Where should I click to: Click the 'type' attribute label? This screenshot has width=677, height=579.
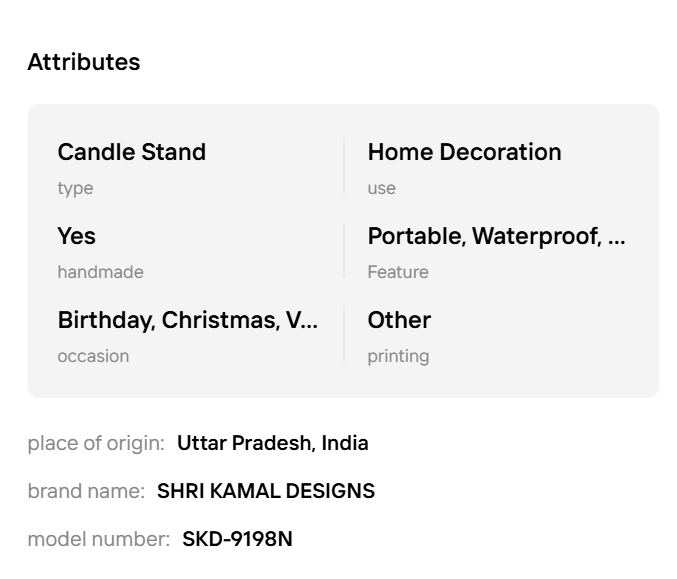point(75,188)
